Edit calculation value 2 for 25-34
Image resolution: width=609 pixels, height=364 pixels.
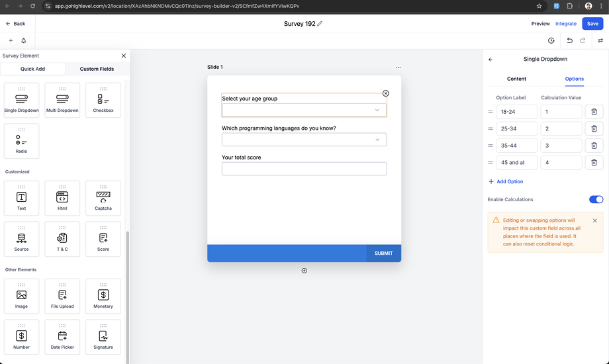[x=561, y=128]
